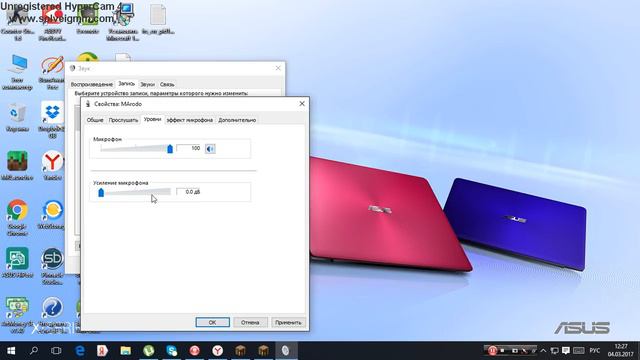Mute the microphone with the speaker button
640x360 pixels.
point(210,149)
